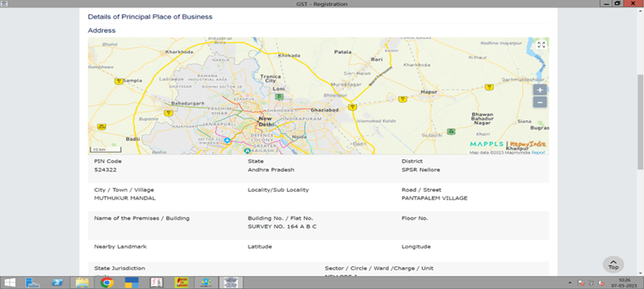The height and width of the screenshot is (289, 644).
Task: Open Windows PowerShell from taskbar
Action: 56,282
